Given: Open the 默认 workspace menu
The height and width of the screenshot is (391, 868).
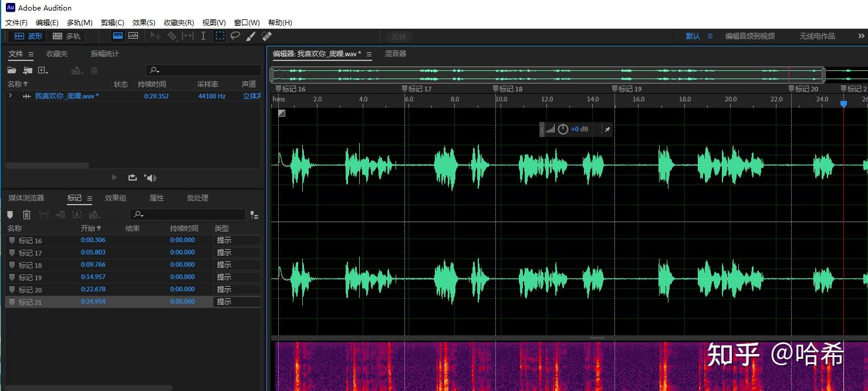Looking at the screenshot, I should click(x=710, y=36).
